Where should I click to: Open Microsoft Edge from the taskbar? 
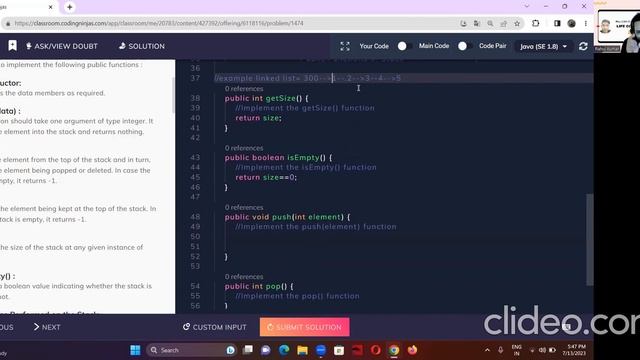[x=284, y=350]
